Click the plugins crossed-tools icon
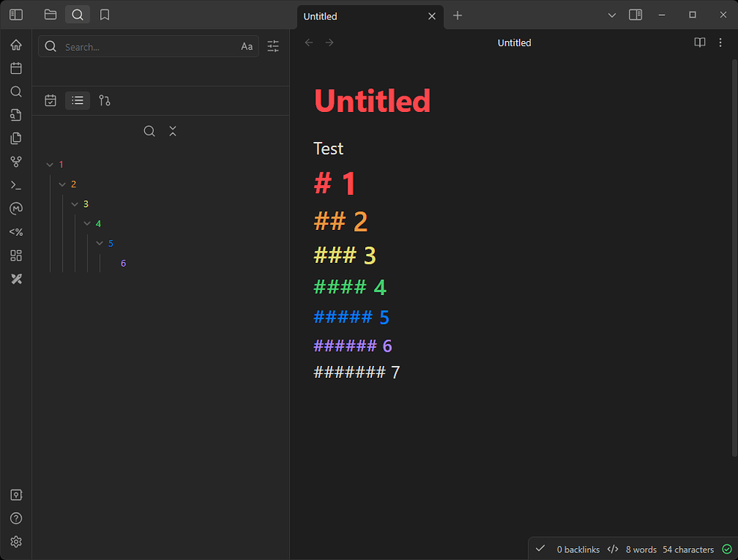Viewport: 738px width, 560px height. pos(16,279)
